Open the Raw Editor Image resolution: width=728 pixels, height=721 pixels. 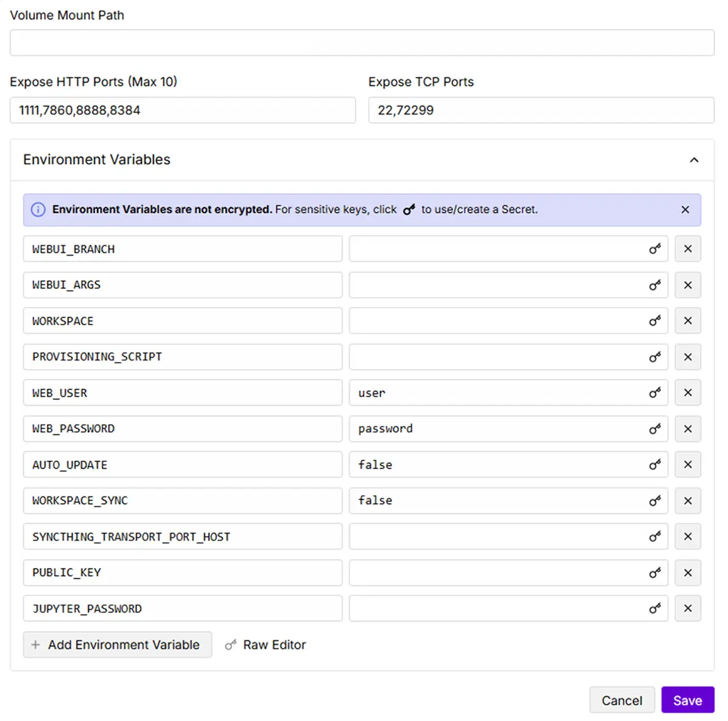(266, 645)
